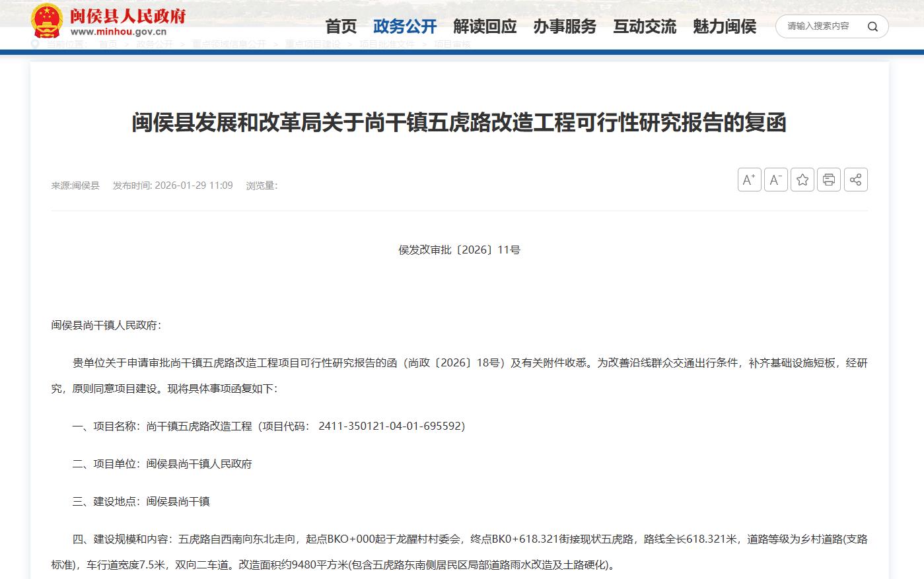924x579 pixels.
Task: Go to 解读回应 section
Action: pos(485,26)
